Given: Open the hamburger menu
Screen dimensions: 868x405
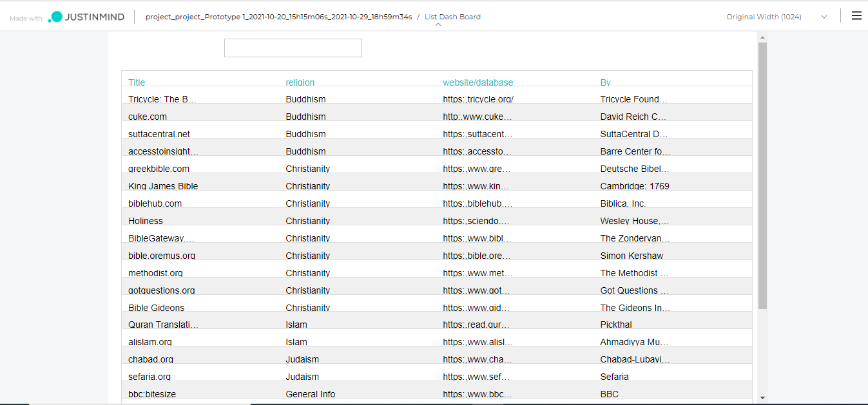Looking at the screenshot, I should [x=856, y=16].
